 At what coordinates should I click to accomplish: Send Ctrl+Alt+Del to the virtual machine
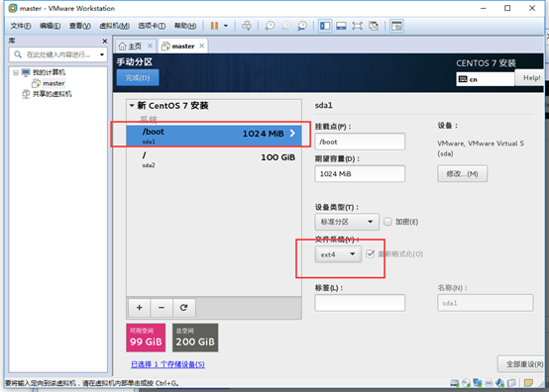(247, 26)
